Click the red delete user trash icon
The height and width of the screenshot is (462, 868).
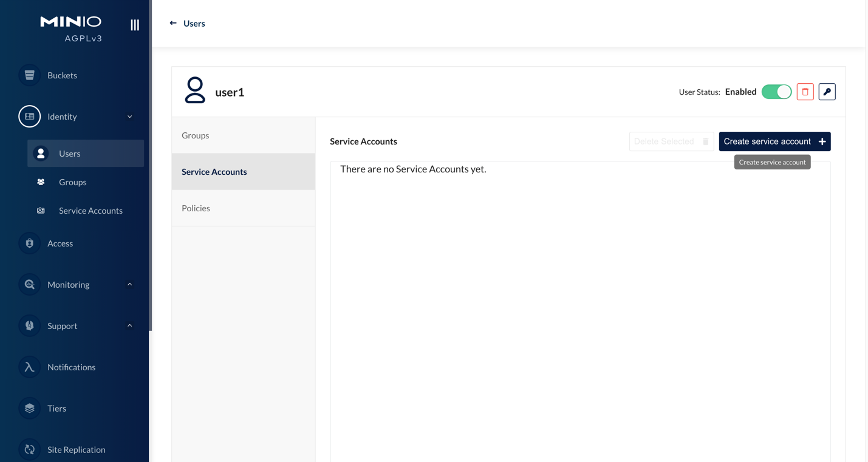(x=805, y=92)
